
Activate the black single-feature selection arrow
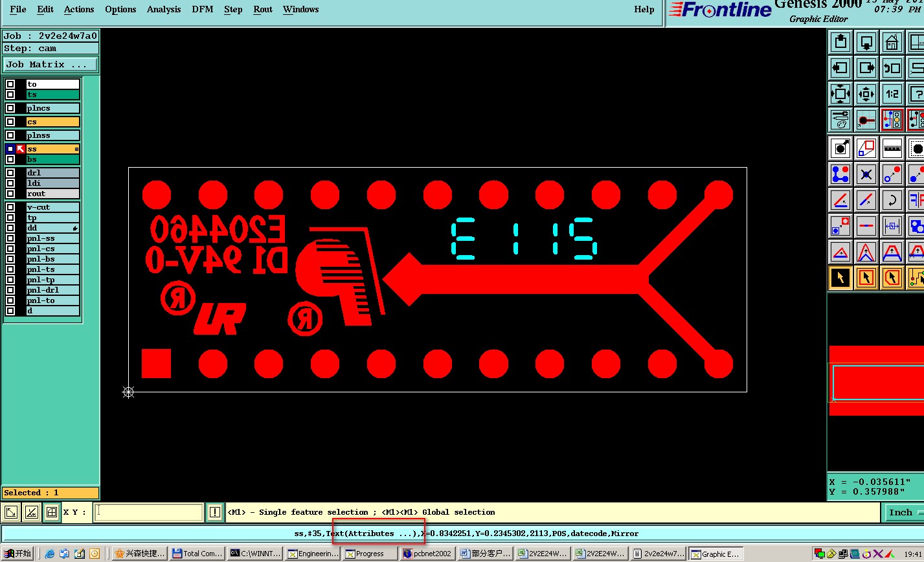(x=840, y=278)
